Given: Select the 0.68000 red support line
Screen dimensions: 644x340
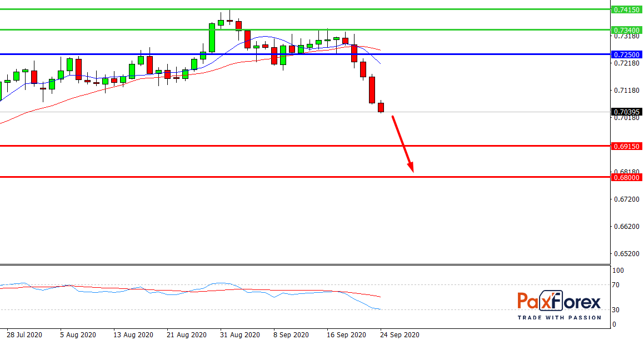Looking at the screenshot, I should (304, 177).
